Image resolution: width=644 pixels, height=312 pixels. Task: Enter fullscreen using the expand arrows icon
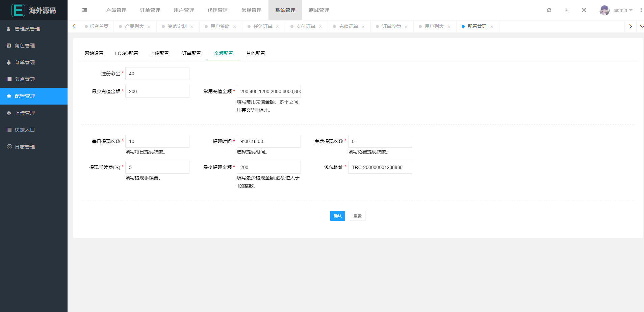[x=584, y=10]
